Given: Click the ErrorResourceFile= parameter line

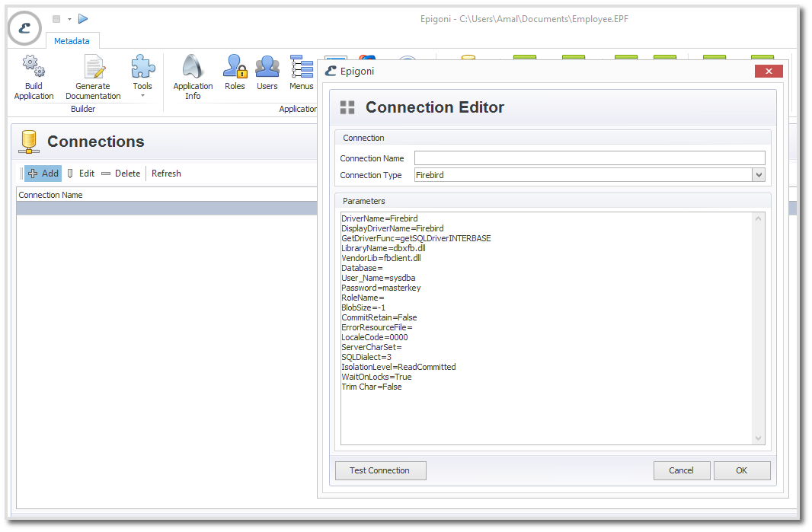Looking at the screenshot, I should click(377, 327).
